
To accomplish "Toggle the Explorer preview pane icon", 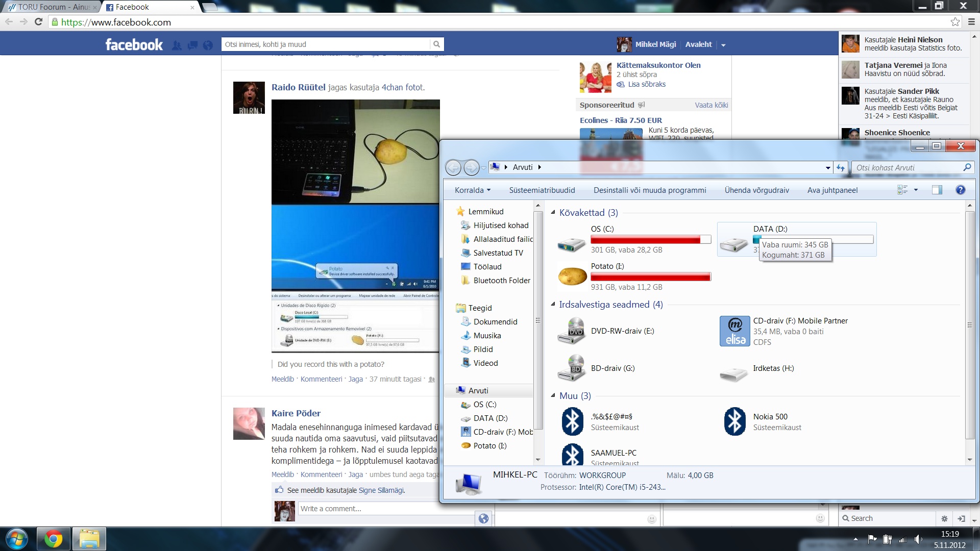I will (937, 190).
